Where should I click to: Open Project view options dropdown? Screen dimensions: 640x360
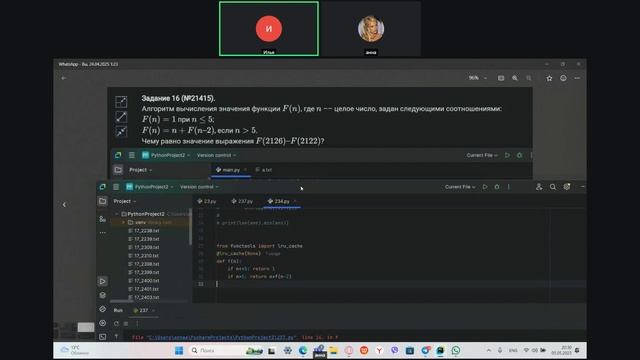125,201
